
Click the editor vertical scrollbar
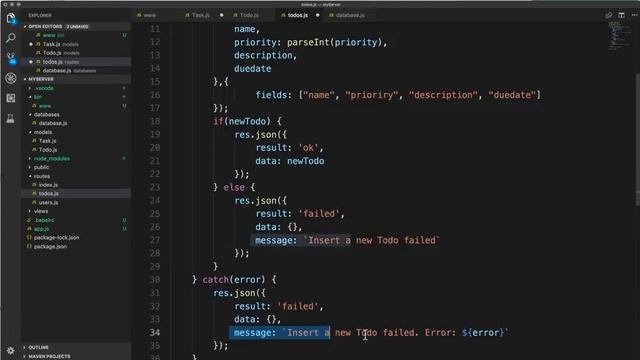point(638,139)
